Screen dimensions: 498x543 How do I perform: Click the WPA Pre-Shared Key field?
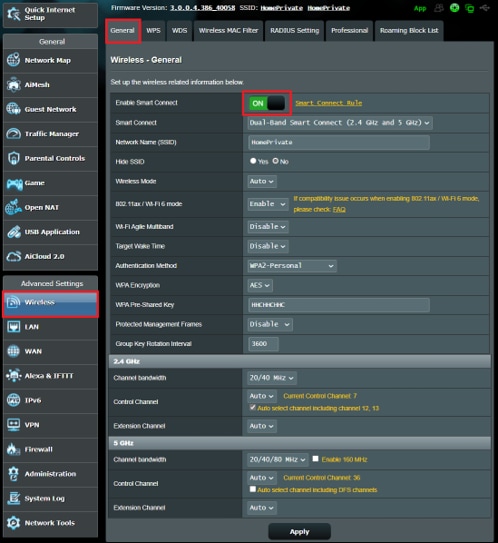[339, 305]
